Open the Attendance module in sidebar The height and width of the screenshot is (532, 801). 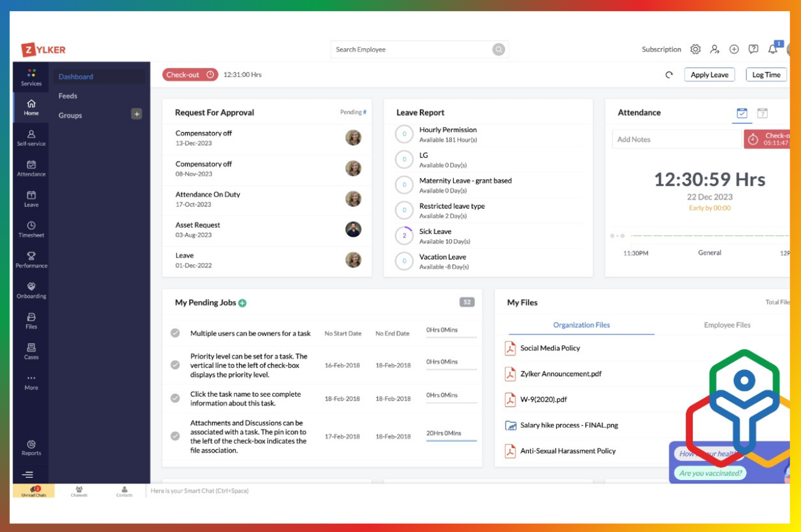[x=31, y=168]
